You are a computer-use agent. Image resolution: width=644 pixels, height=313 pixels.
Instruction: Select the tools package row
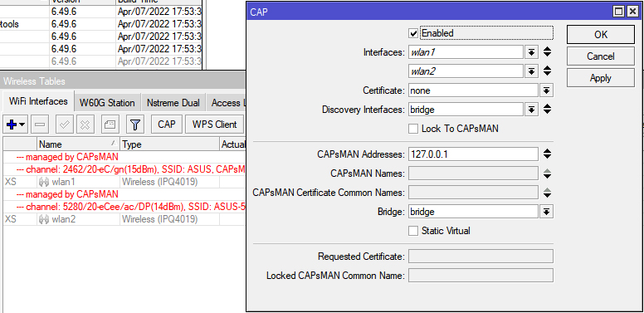click(101, 24)
